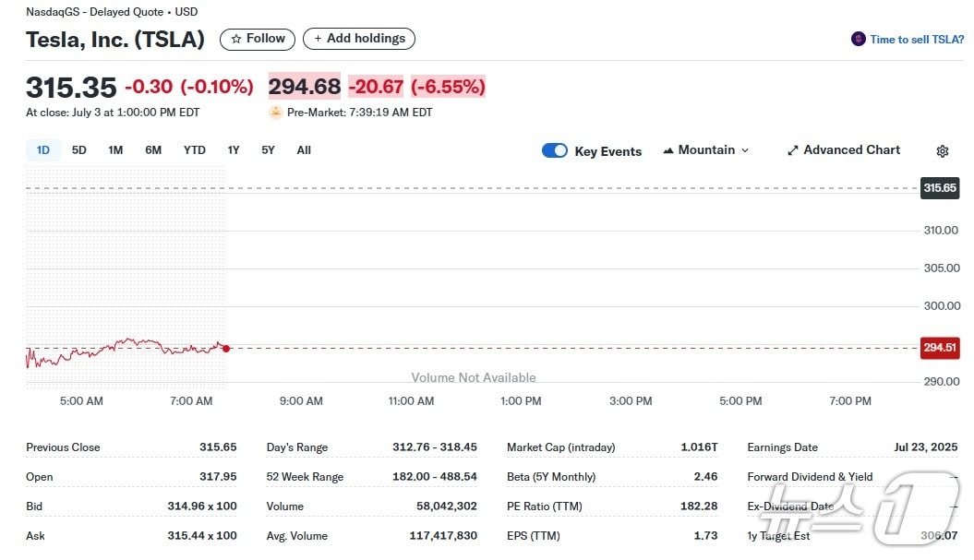Switch to the 5D time range

(x=79, y=150)
